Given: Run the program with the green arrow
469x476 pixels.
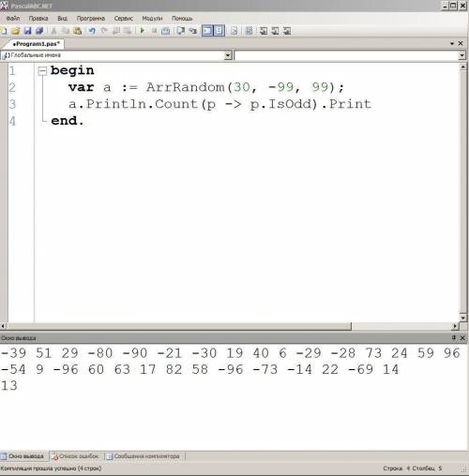Looking at the screenshot, I should 143,31.
